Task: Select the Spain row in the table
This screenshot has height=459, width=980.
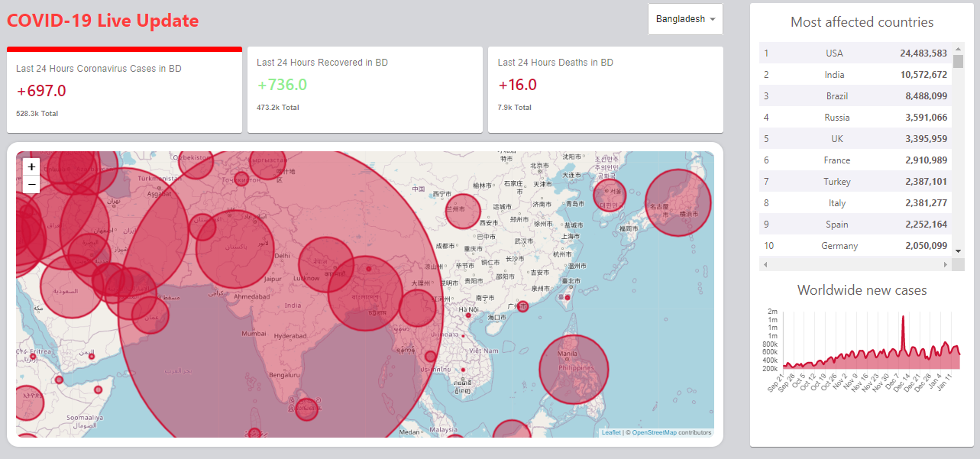Action: coord(855,225)
